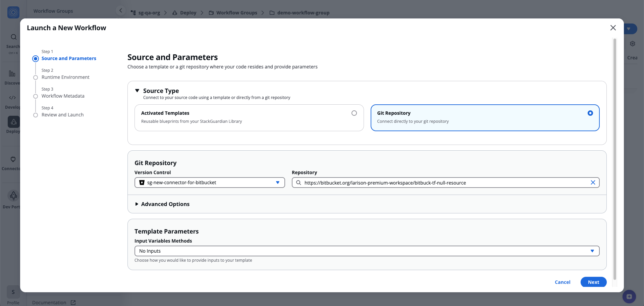644x306 pixels.
Task: Open Connectors from the sidebar
Action: coord(13,159)
